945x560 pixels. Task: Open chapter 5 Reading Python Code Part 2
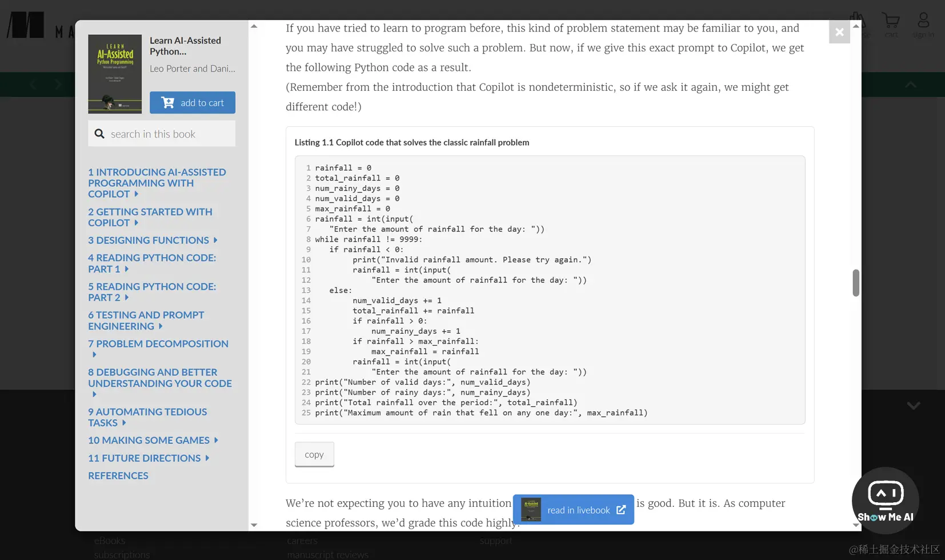click(x=152, y=292)
